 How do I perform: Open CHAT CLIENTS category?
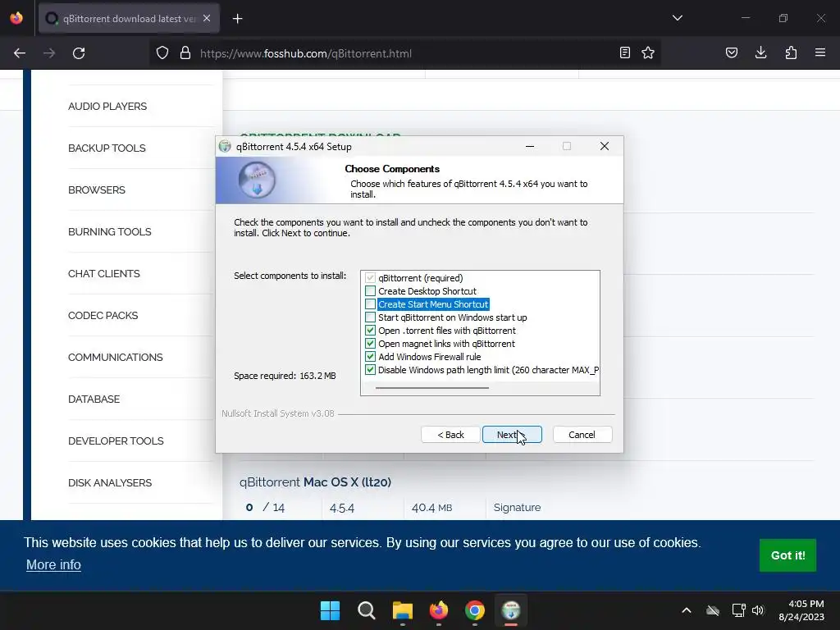pyautogui.click(x=104, y=273)
